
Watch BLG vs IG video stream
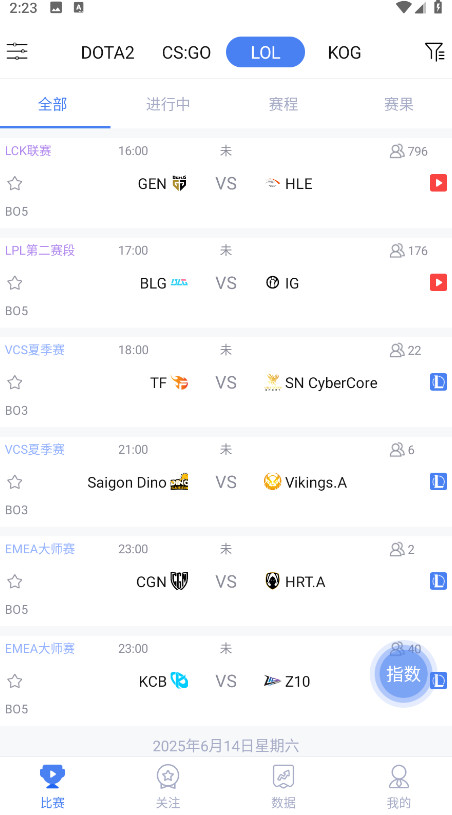[x=438, y=283]
